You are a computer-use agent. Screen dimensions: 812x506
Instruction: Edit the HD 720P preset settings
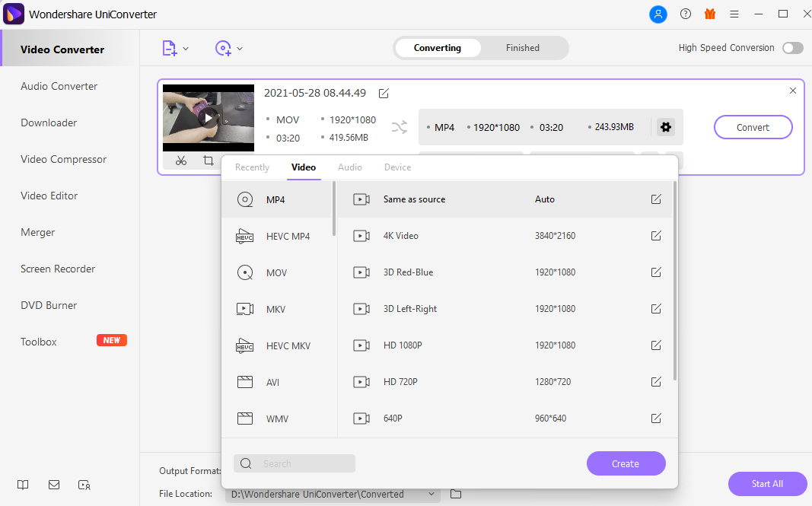tap(656, 382)
